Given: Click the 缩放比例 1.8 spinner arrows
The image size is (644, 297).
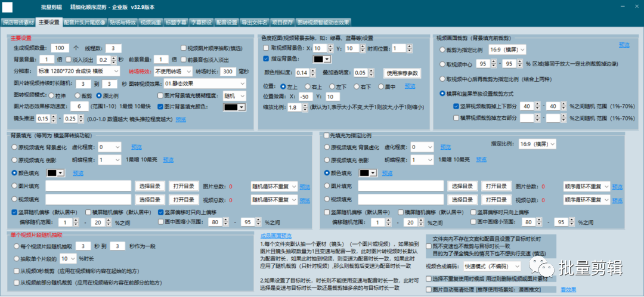Looking at the screenshot, I should (x=304, y=107).
